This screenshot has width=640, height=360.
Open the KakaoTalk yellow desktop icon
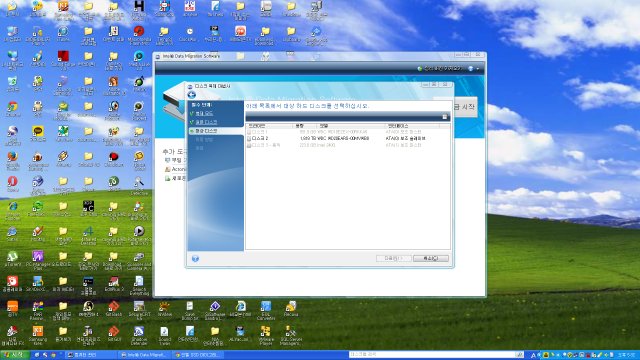click(x=38, y=133)
